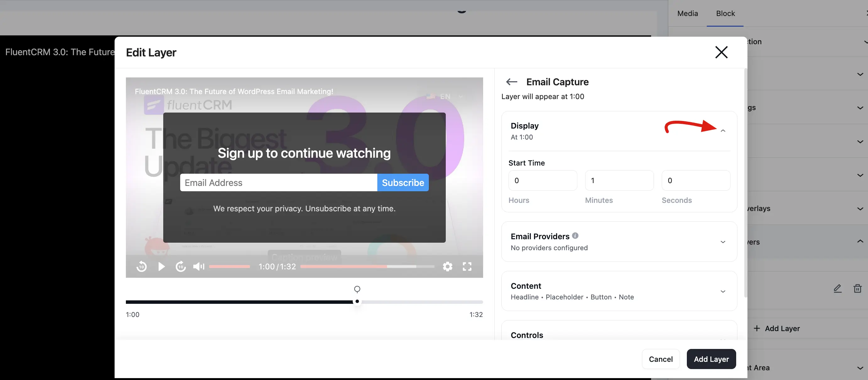Screen dimensions: 868x380
Task: Expand the Overlays sidebar section
Action: click(860, 209)
